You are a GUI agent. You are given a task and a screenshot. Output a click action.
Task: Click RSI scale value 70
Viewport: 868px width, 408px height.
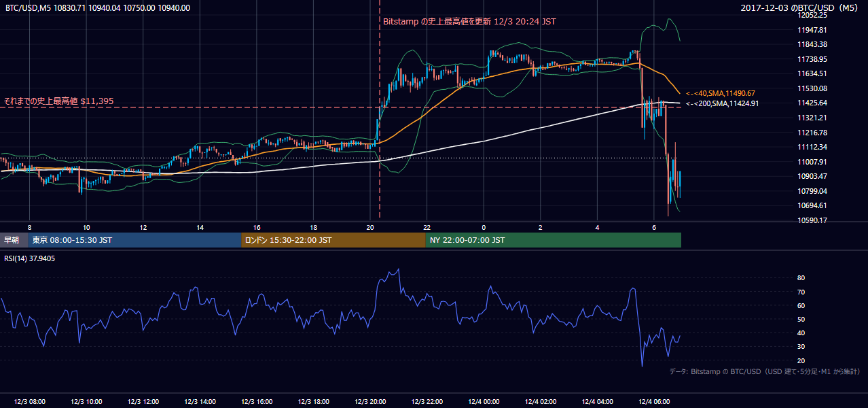point(801,292)
